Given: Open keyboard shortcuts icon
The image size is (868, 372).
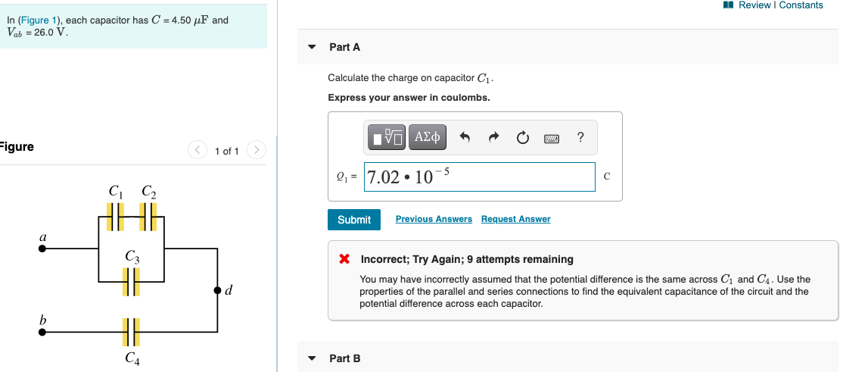Looking at the screenshot, I should (552, 137).
